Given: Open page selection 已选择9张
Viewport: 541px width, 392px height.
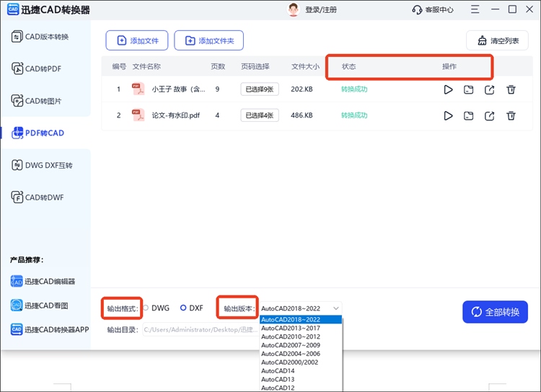Looking at the screenshot, I should pyautogui.click(x=260, y=89).
